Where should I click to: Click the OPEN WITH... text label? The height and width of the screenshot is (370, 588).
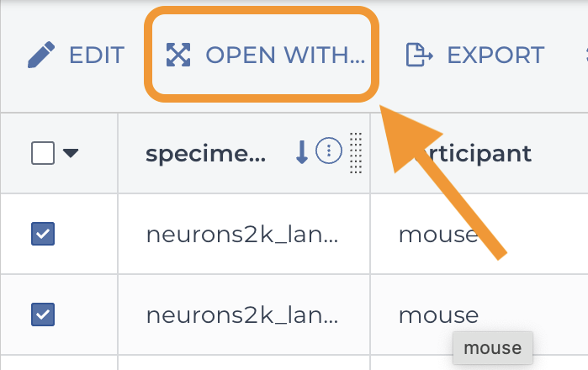coord(285,55)
